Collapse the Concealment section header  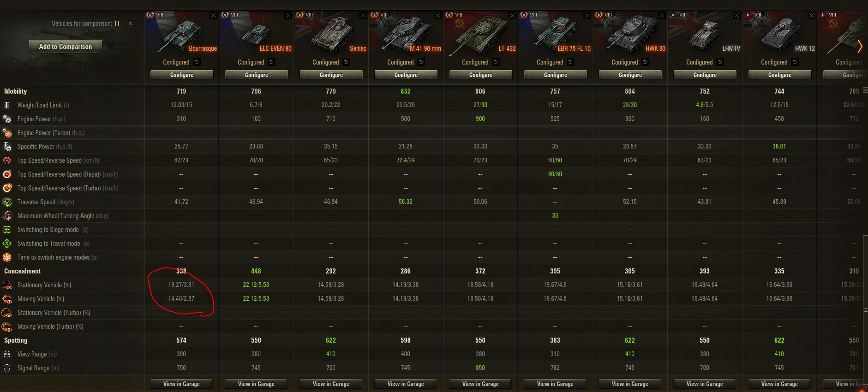coord(22,271)
